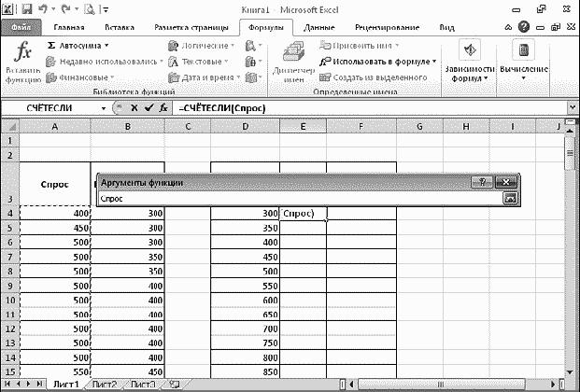This screenshot has height=392, width=580.
Task: Open the Name Box dropdown arrow
Action: pyautogui.click(x=104, y=108)
